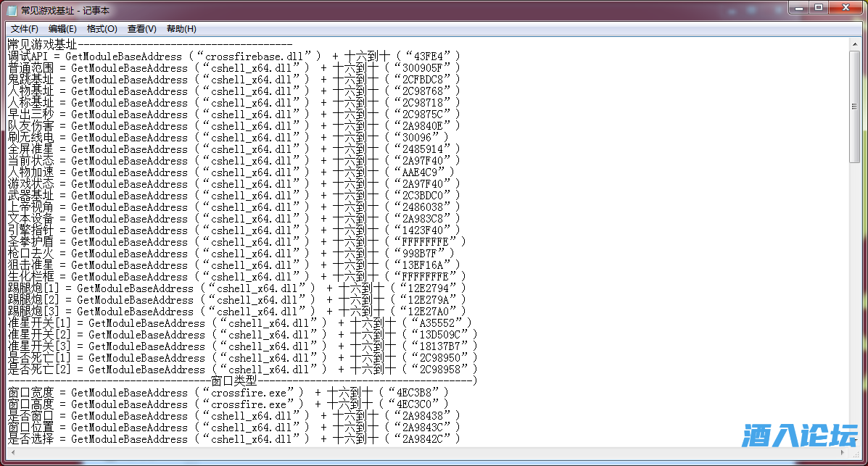Click the 早出三秒 label
The width and height of the screenshot is (868, 466).
tap(31, 115)
